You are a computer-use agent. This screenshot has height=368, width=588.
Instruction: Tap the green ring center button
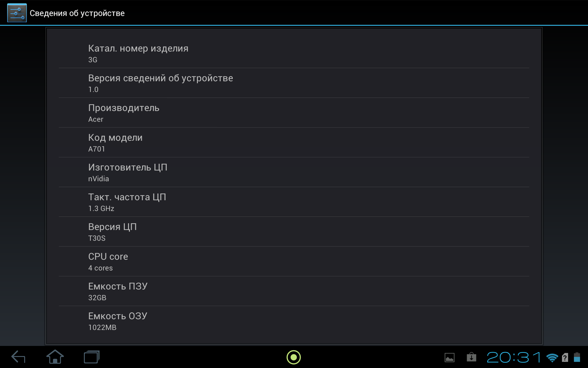coord(294,357)
